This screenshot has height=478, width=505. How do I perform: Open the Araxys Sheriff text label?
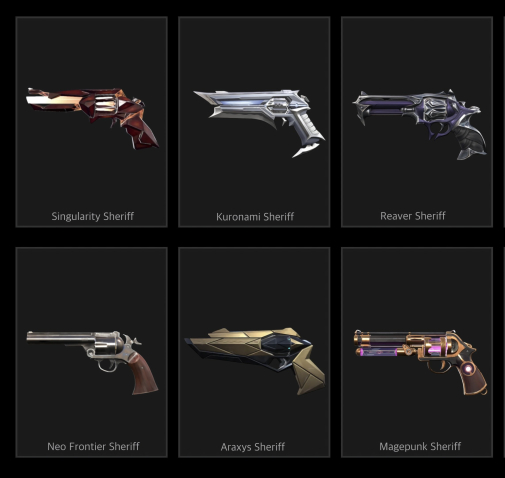(253, 447)
